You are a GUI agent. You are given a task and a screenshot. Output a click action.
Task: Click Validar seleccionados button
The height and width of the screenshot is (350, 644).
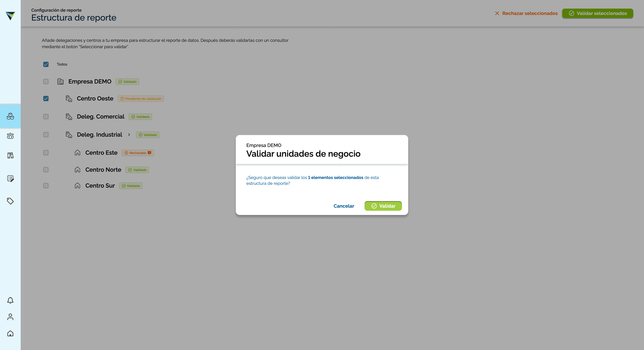coord(598,13)
